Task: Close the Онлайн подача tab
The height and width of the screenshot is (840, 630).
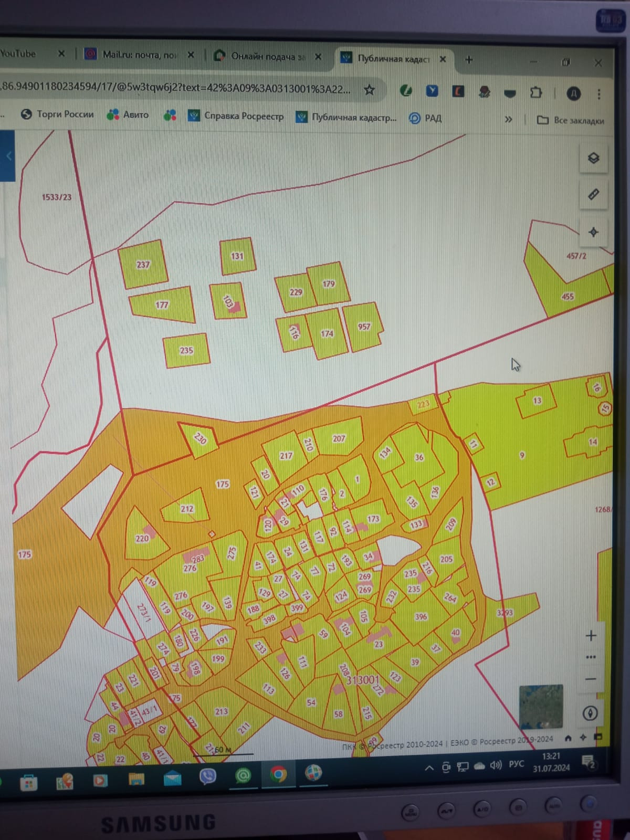Action: click(318, 57)
